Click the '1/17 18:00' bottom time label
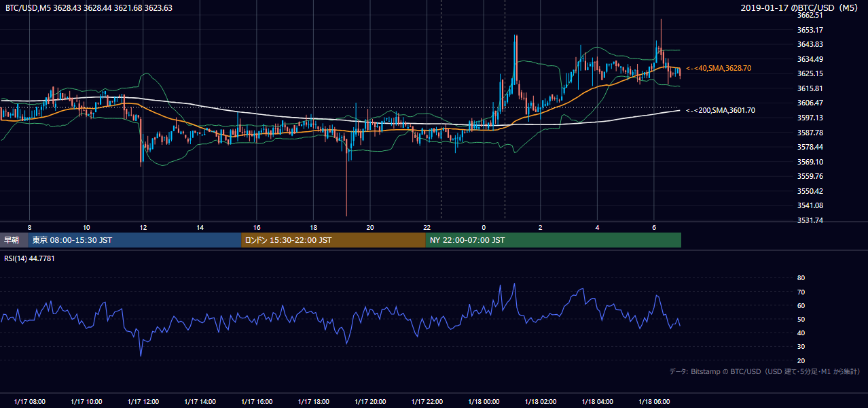868x408 pixels. 313,401
